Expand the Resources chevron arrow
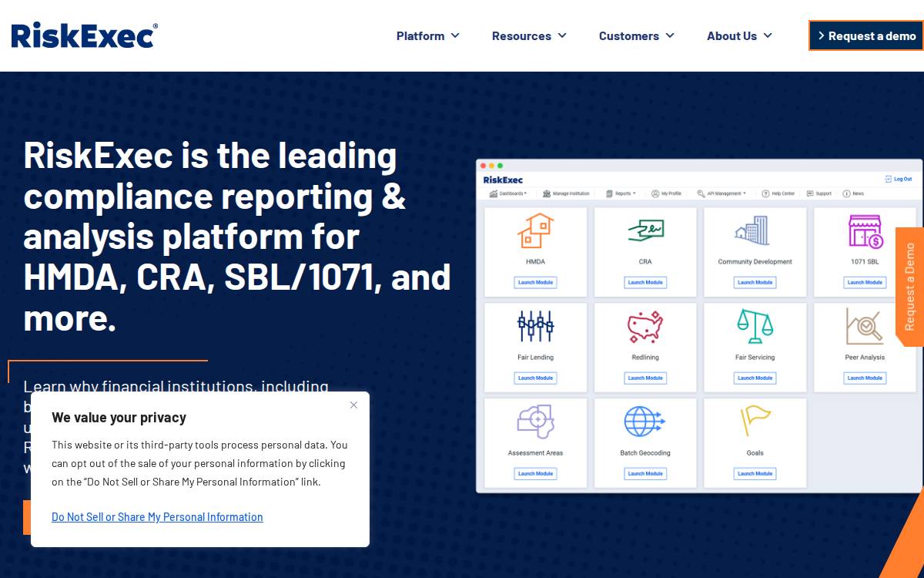 point(562,35)
